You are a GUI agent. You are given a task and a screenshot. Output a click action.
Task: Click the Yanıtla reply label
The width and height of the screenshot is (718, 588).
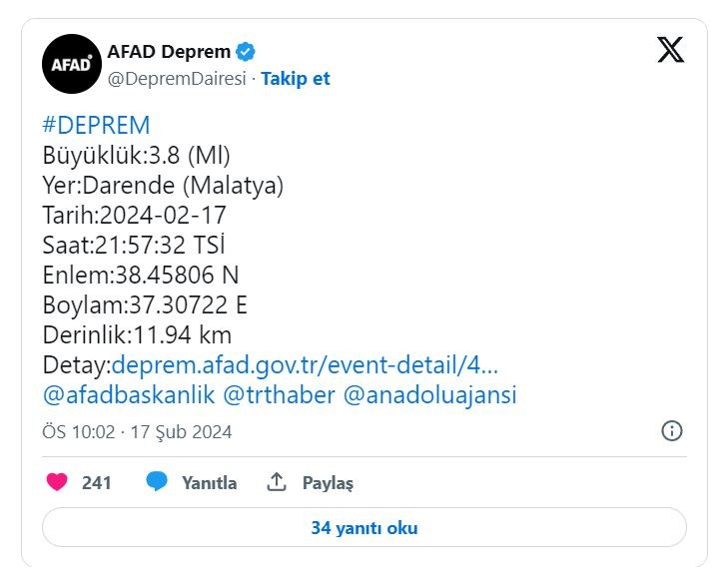[x=209, y=483]
